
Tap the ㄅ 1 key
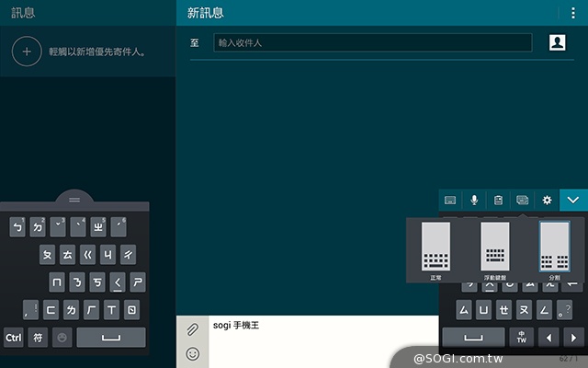click(x=17, y=227)
